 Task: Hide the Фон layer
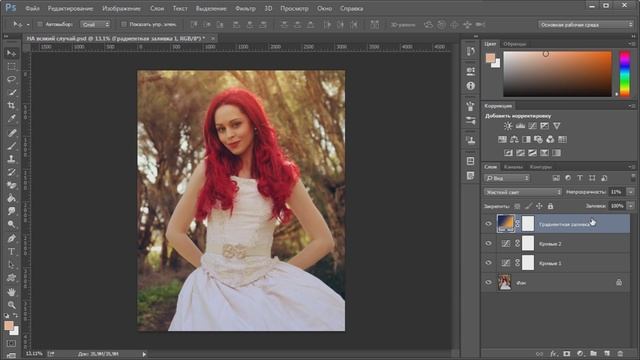[488, 282]
